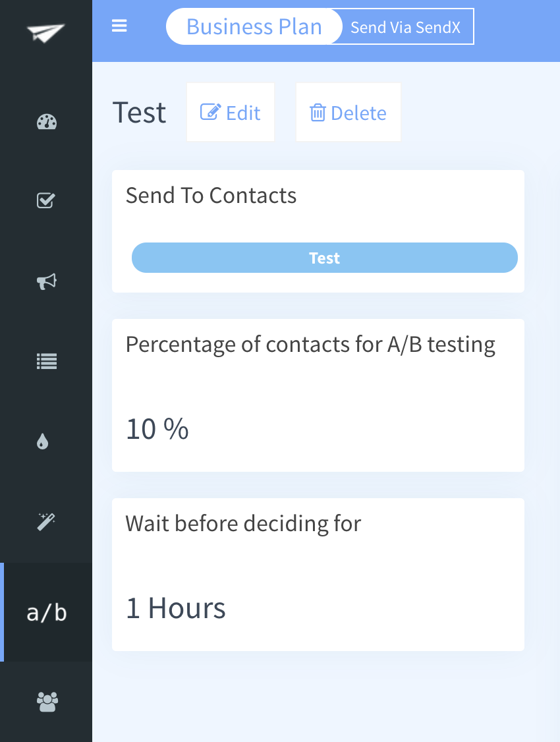The height and width of the screenshot is (742, 560).
Task: Select the a/b testing sidebar item
Action: (46, 612)
